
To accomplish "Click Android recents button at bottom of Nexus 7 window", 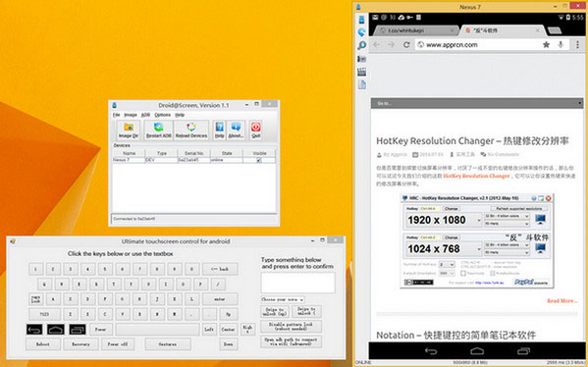I will [x=523, y=351].
